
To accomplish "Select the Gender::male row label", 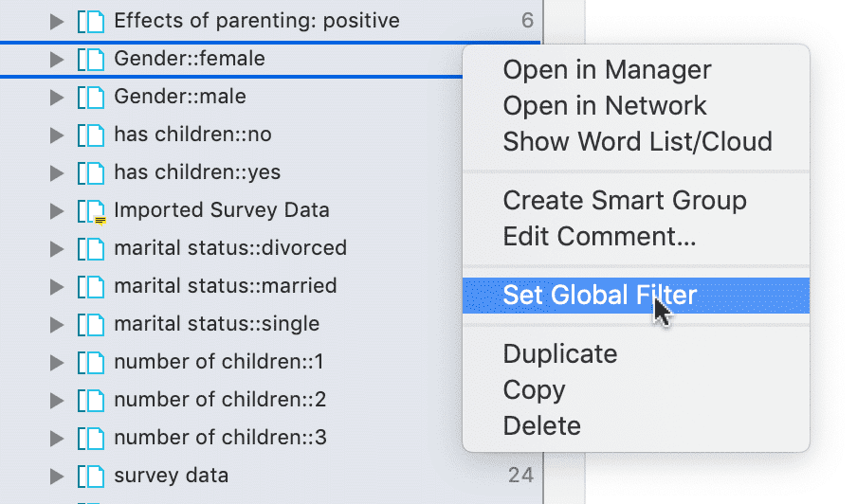I will tap(180, 97).
